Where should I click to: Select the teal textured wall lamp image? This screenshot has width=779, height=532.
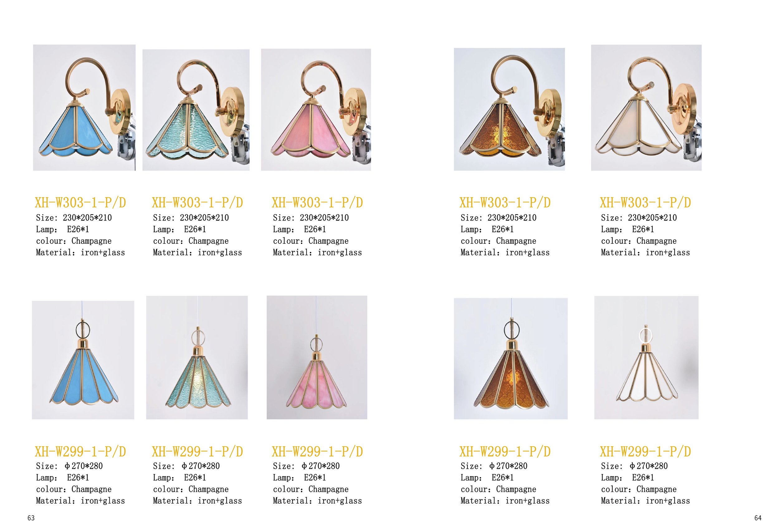tap(196, 110)
